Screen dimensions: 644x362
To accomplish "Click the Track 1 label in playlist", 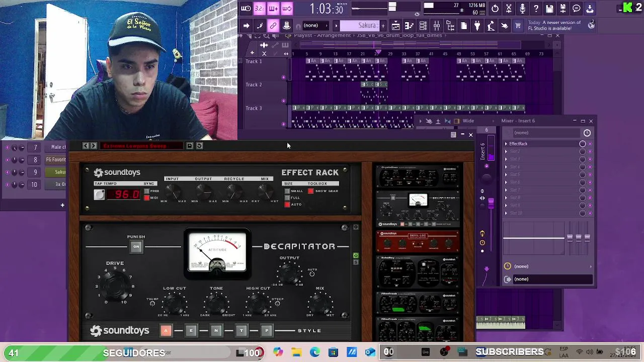I will click(254, 61).
